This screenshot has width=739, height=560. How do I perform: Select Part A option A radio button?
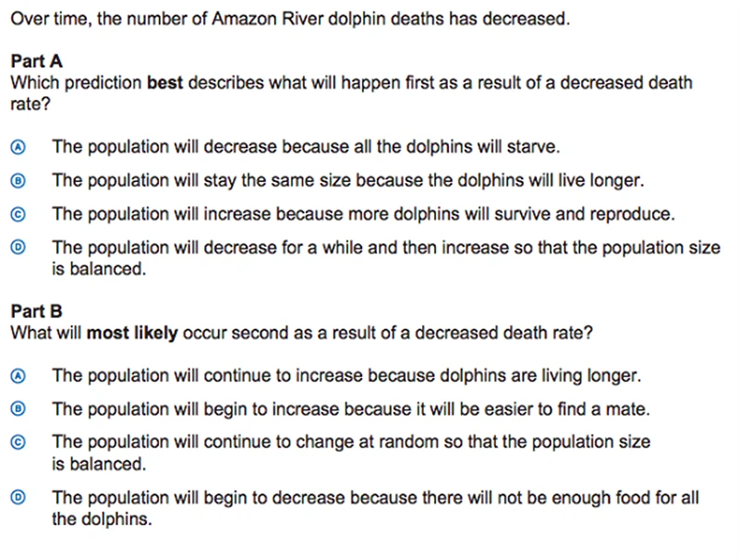click(x=18, y=148)
